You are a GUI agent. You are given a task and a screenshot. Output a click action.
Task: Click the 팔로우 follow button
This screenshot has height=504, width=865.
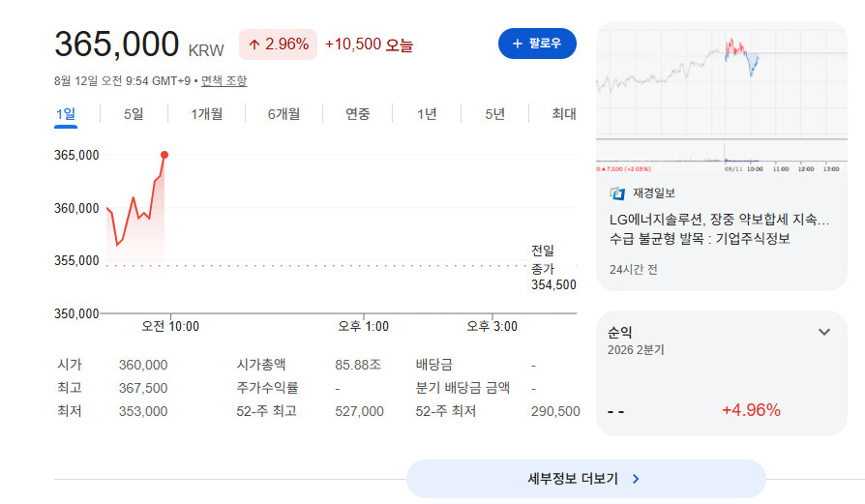pyautogui.click(x=537, y=44)
